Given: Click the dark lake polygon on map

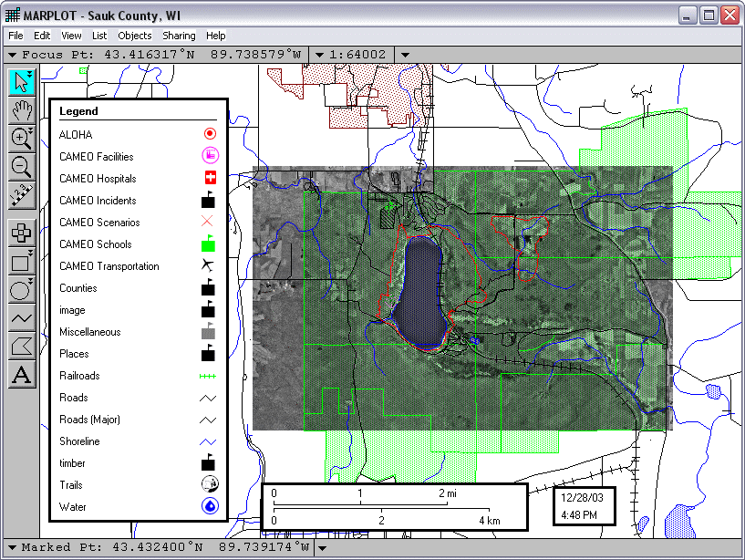Looking at the screenshot, I should [x=422, y=293].
